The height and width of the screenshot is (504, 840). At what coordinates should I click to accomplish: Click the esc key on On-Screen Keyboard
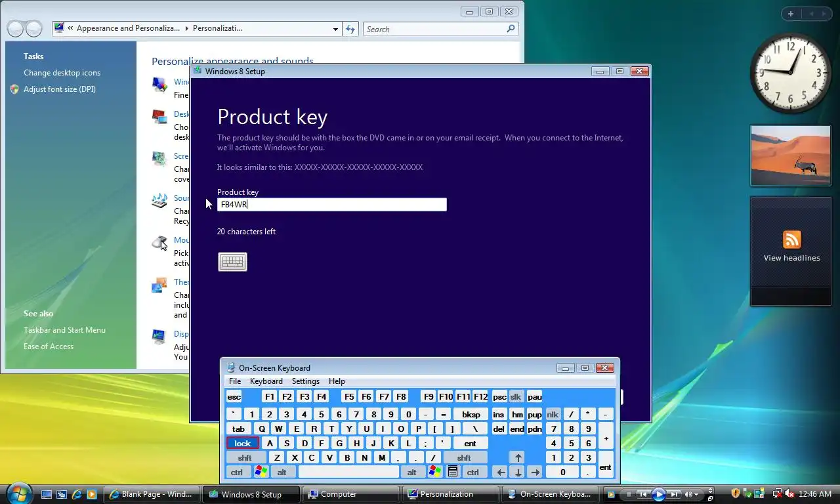[x=234, y=396]
